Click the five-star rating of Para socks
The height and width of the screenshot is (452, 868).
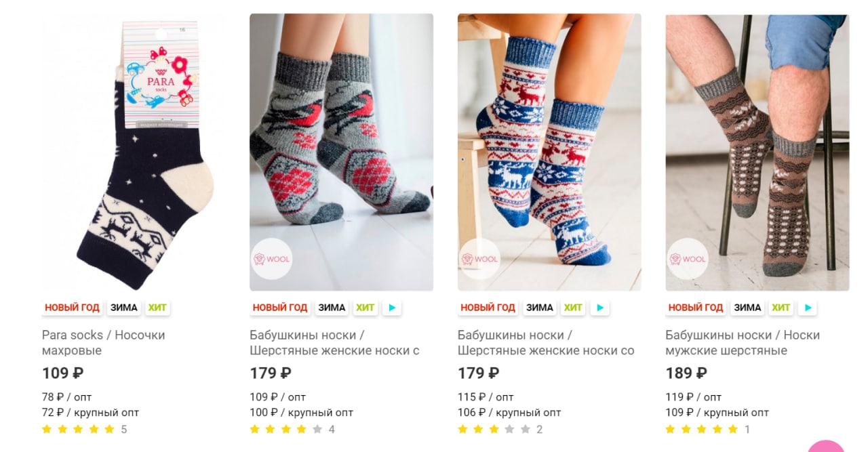79,429
